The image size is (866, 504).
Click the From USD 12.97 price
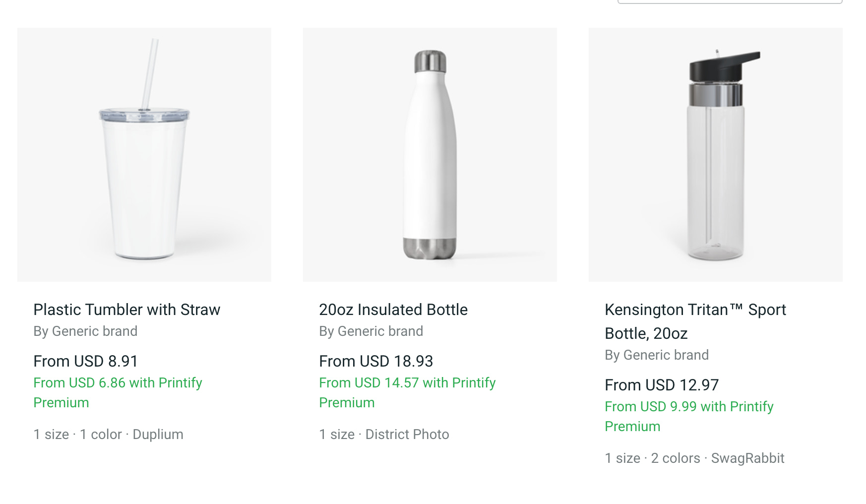tap(662, 385)
